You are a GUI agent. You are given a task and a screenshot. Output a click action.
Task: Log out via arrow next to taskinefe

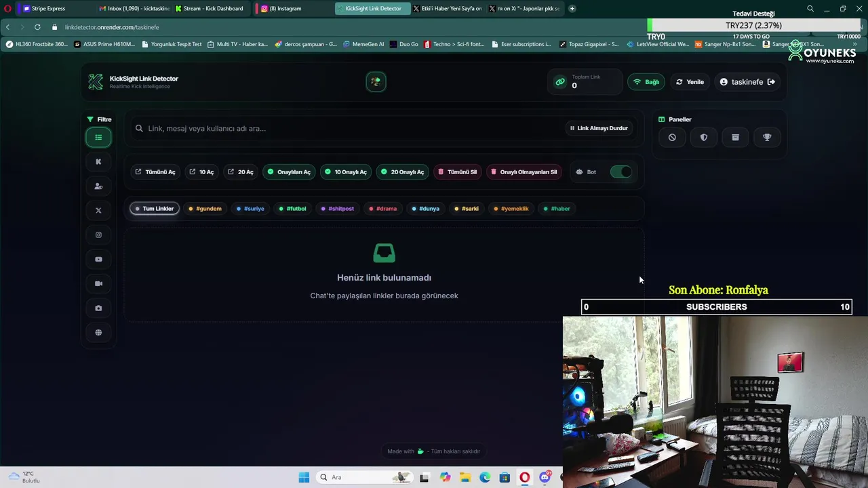point(771,82)
